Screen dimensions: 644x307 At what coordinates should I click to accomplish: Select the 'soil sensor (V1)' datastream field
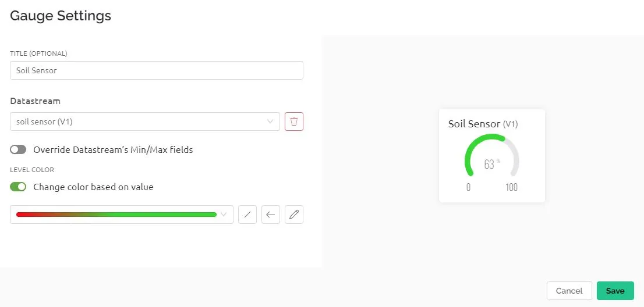(x=144, y=122)
